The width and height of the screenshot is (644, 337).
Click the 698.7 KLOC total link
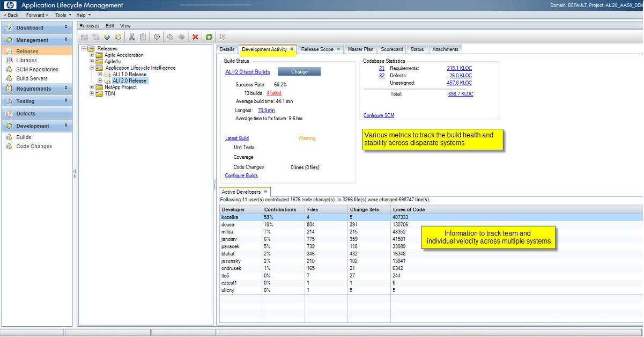click(461, 94)
